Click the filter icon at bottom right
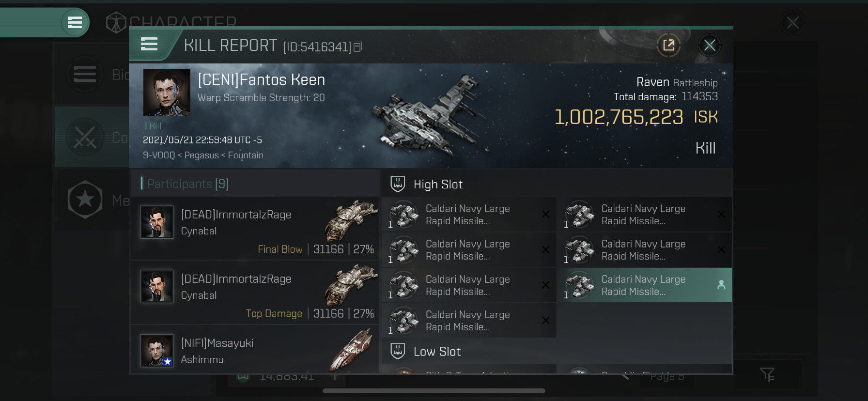Image resolution: width=868 pixels, height=401 pixels. tap(767, 374)
